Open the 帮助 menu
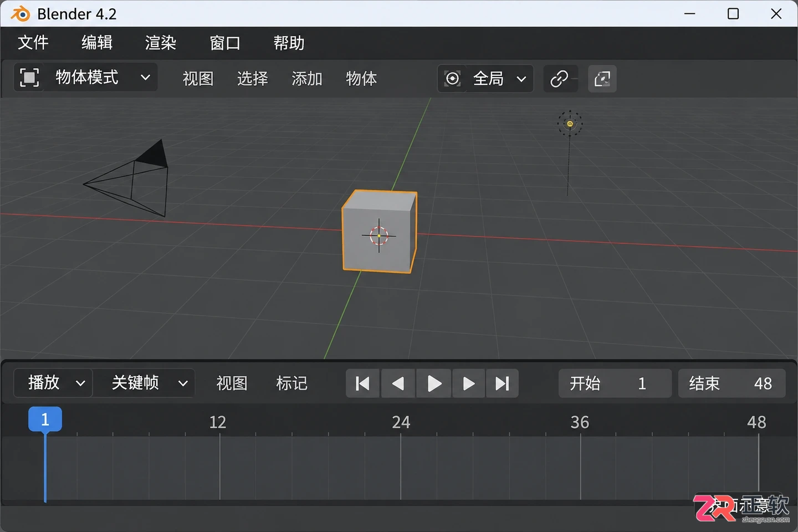The image size is (798, 532). pos(289,43)
